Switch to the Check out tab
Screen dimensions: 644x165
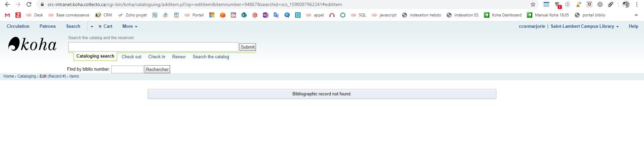point(131,57)
